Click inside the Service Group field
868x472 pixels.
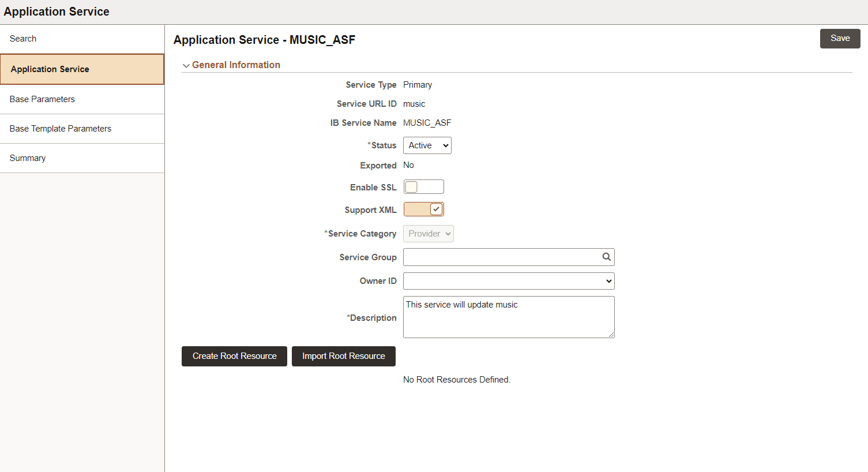[502, 257]
